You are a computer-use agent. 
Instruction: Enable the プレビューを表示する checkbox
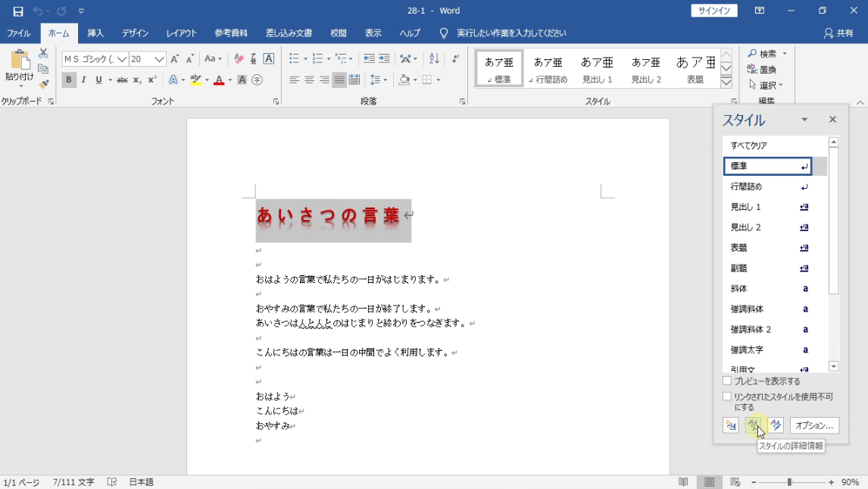pyautogui.click(x=727, y=381)
